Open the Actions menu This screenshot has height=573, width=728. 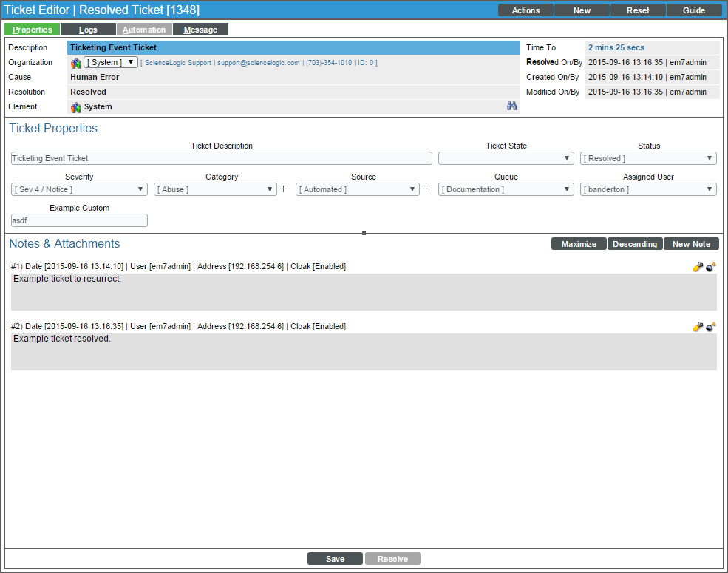[x=525, y=10]
